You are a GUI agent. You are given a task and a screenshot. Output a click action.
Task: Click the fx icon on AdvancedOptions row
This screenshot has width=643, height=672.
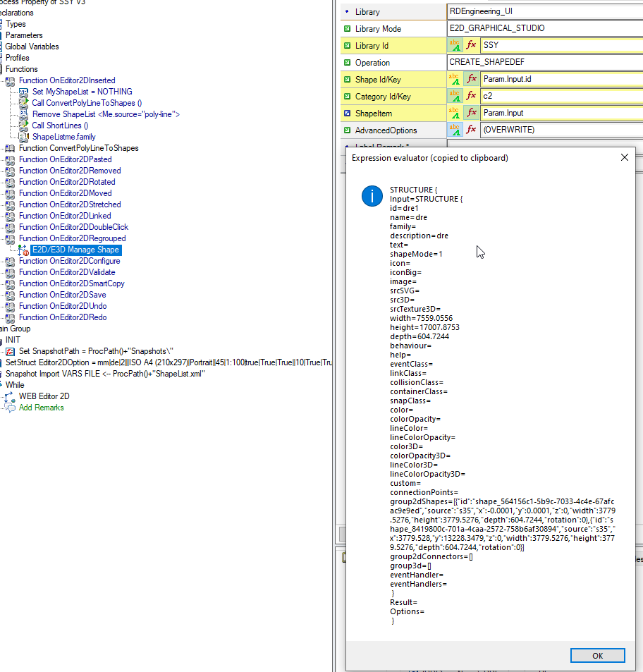click(x=471, y=130)
